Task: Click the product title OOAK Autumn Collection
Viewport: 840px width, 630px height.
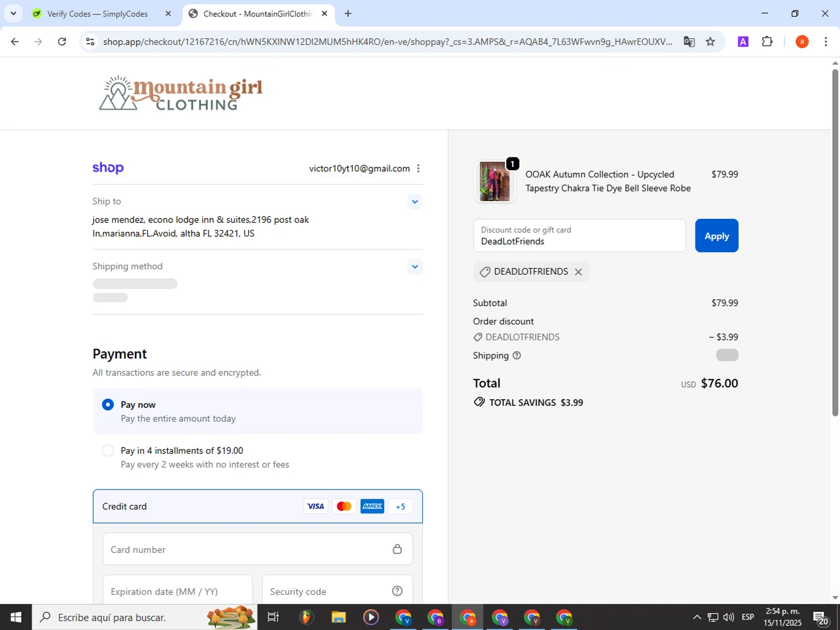Action: point(608,181)
